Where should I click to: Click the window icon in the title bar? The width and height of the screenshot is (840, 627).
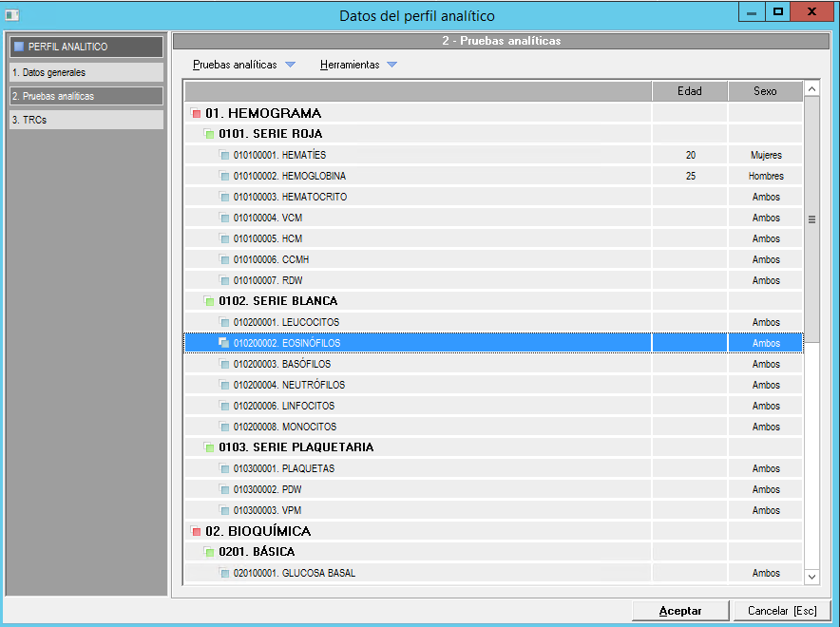pyautogui.click(x=12, y=15)
